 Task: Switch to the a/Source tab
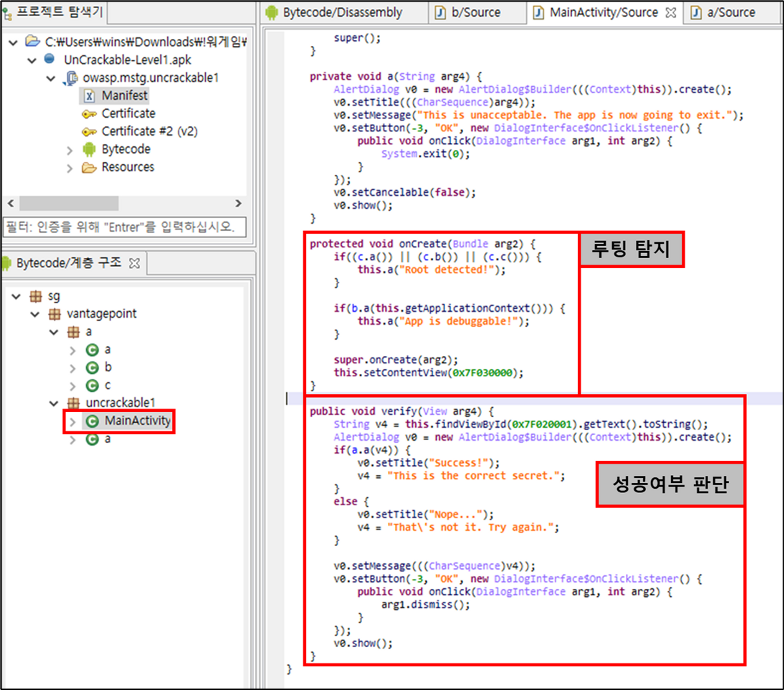[x=730, y=13]
